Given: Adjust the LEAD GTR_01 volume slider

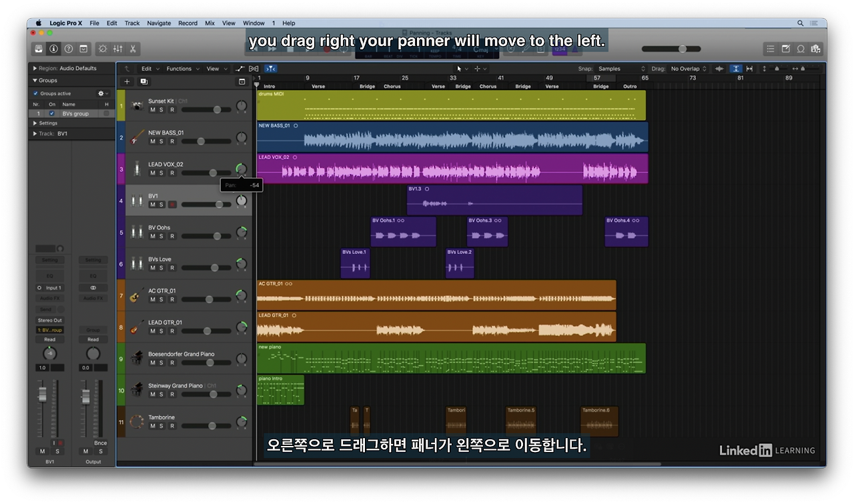Looking at the screenshot, I should tap(206, 331).
